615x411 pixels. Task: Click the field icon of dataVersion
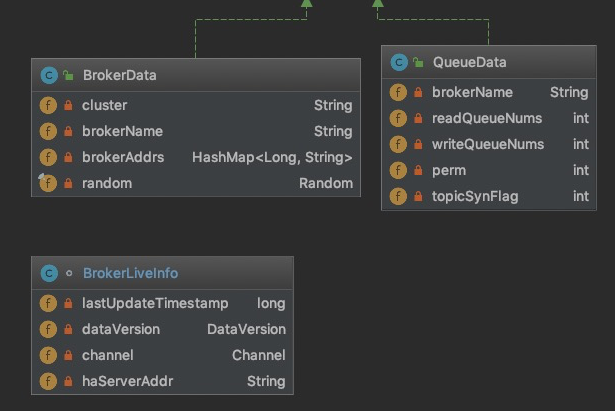click(x=48, y=329)
